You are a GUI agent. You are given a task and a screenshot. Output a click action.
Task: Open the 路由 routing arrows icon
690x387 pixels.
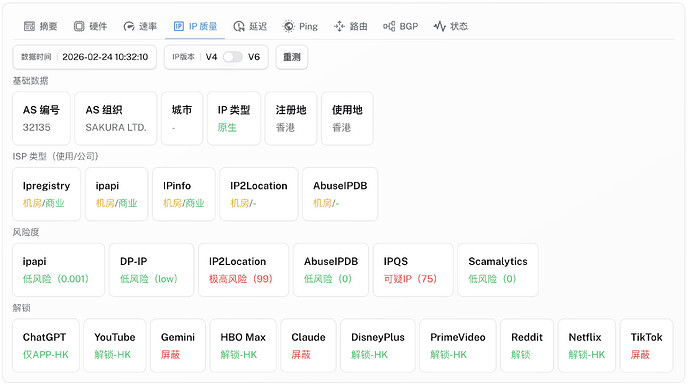point(339,26)
